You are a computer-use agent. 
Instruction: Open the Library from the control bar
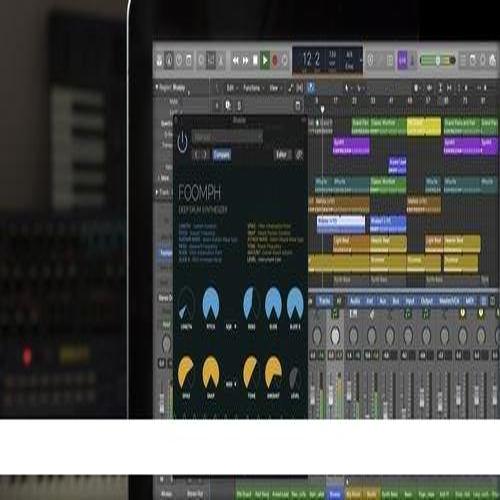pyautogui.click(x=160, y=60)
